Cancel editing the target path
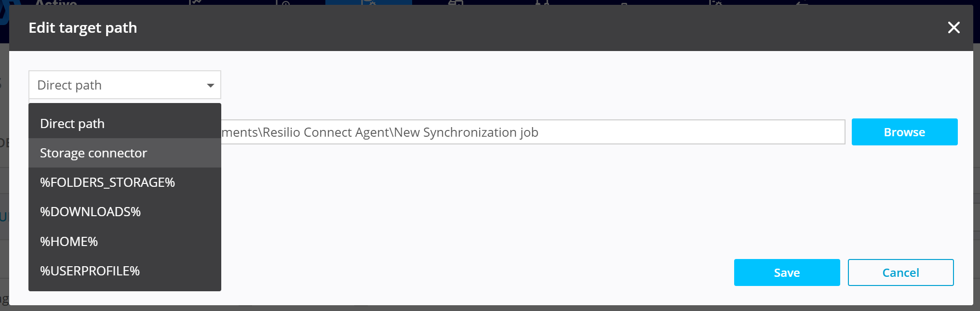The width and height of the screenshot is (980, 311). pos(900,272)
